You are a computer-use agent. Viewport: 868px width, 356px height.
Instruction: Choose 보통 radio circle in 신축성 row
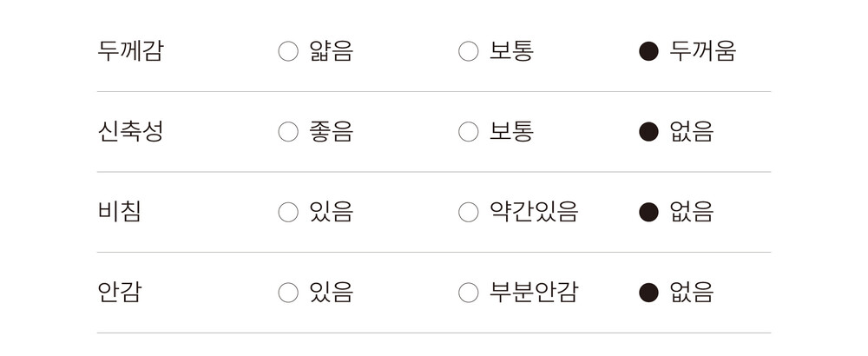pos(469,132)
